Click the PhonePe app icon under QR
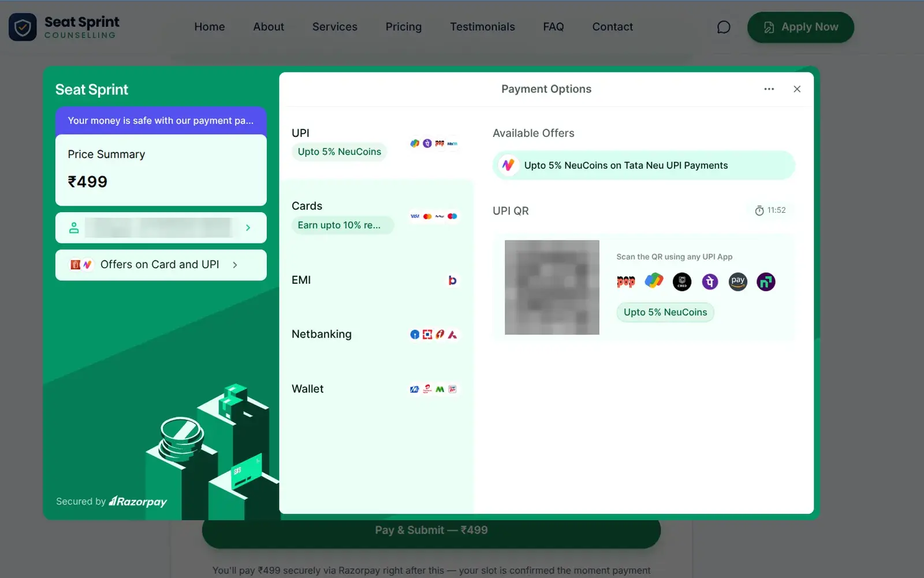The image size is (924, 578). tap(710, 281)
